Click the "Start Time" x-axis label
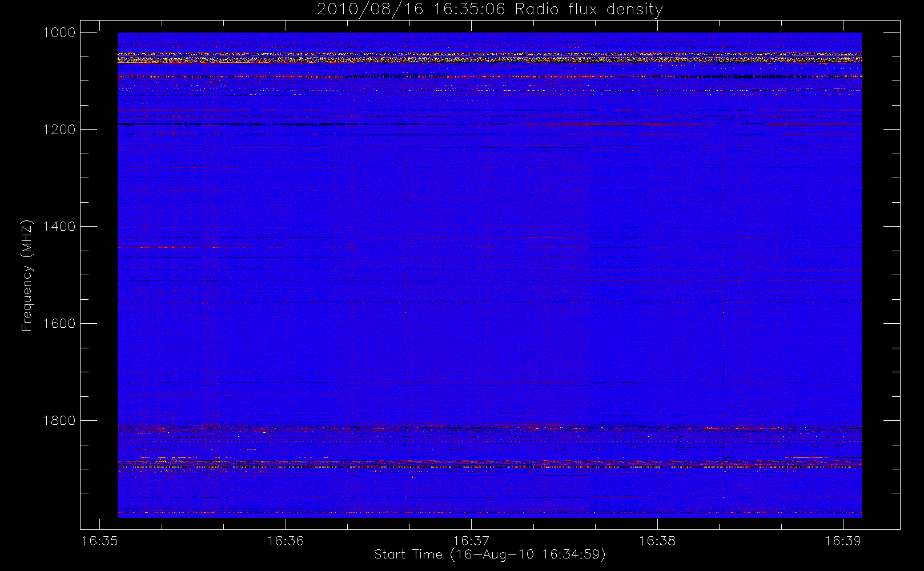Image resolution: width=924 pixels, height=571 pixels. click(489, 554)
